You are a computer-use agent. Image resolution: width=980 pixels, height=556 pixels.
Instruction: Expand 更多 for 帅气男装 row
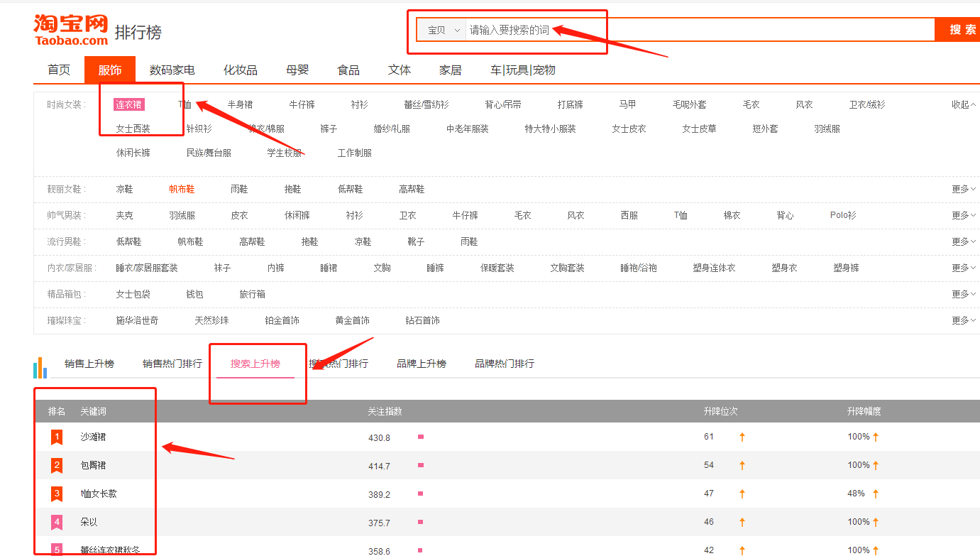[x=963, y=215]
